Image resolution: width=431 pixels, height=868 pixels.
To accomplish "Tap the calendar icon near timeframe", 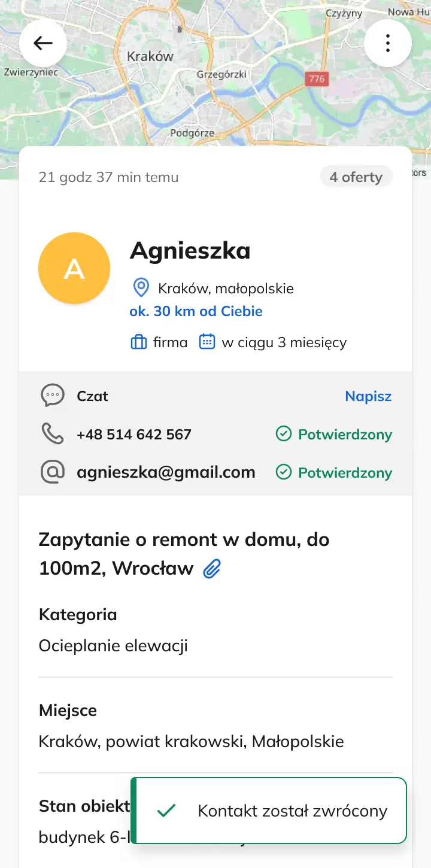I will [x=207, y=342].
